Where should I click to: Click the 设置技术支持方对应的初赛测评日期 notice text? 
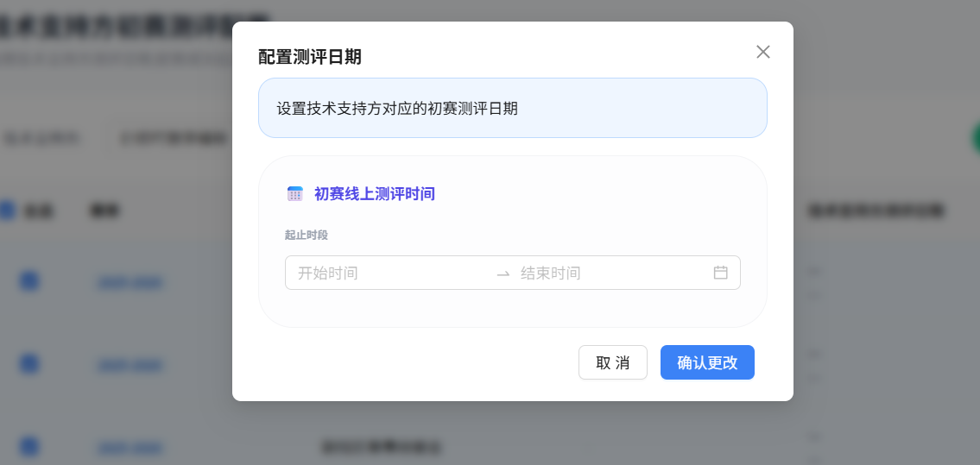[x=397, y=108]
